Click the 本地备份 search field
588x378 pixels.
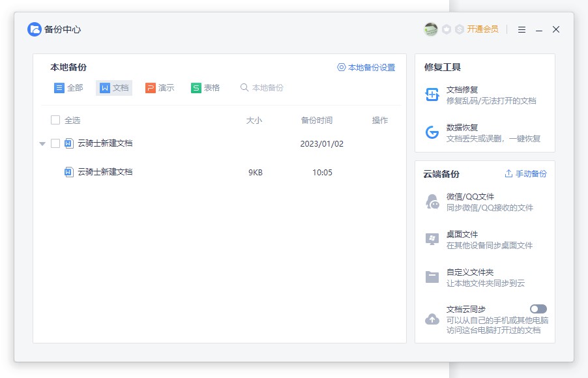click(268, 87)
